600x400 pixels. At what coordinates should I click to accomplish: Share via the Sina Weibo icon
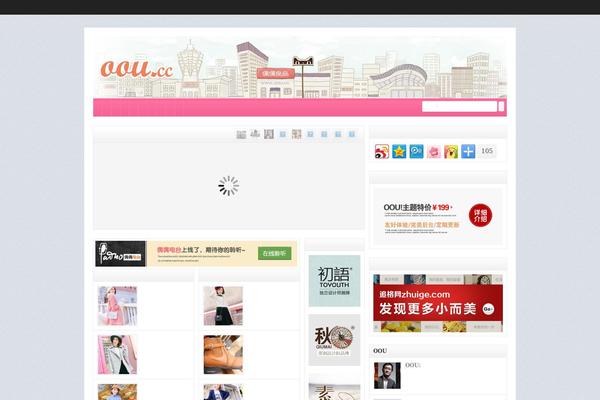point(382,152)
